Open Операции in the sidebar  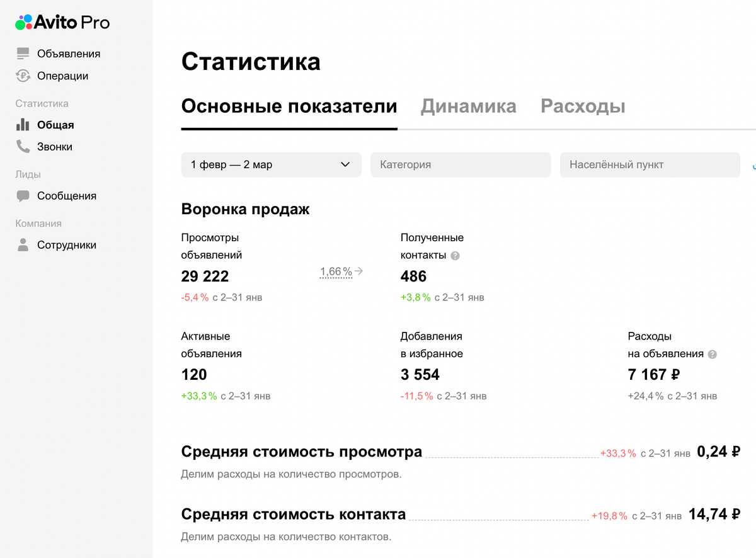pos(62,76)
